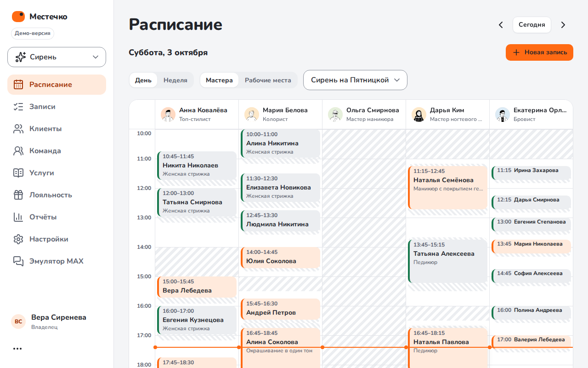Open Никита Николаев 10:45 appointment

[197, 166]
